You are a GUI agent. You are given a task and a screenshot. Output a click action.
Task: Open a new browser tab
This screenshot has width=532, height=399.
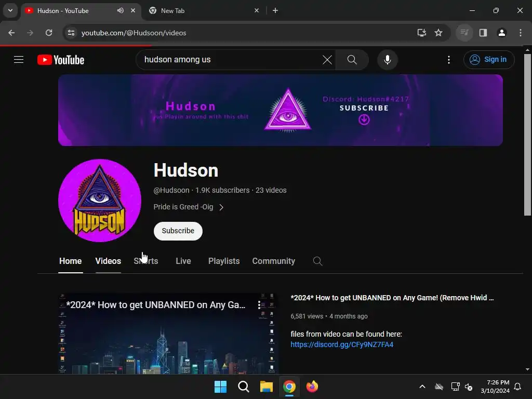tap(275, 10)
